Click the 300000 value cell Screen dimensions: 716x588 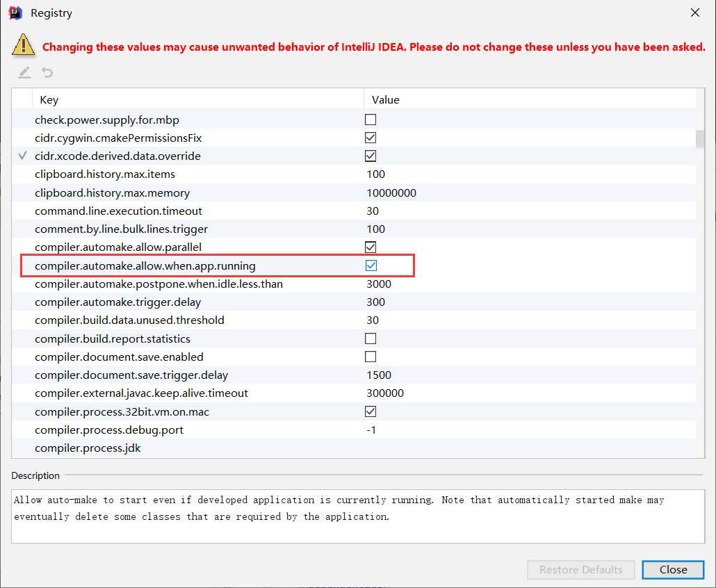click(385, 393)
